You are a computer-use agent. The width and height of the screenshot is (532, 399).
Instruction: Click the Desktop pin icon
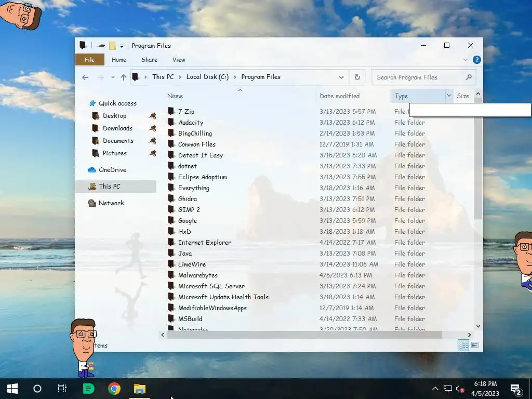(153, 116)
